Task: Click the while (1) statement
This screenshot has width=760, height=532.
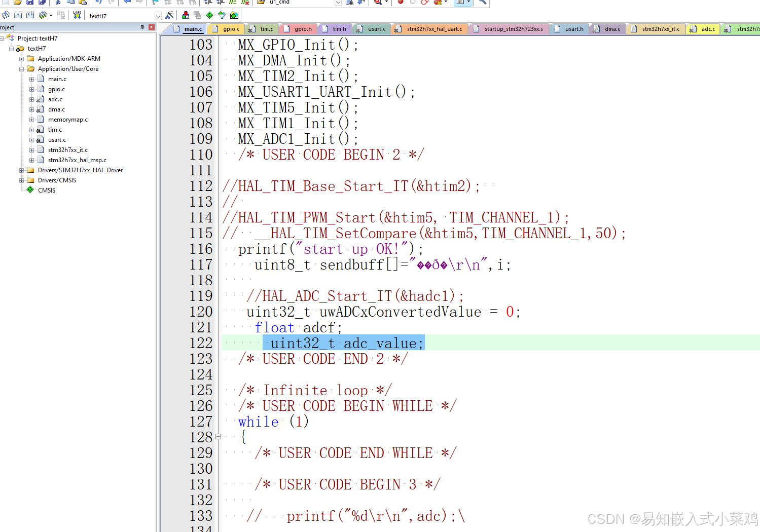Action: point(273,422)
